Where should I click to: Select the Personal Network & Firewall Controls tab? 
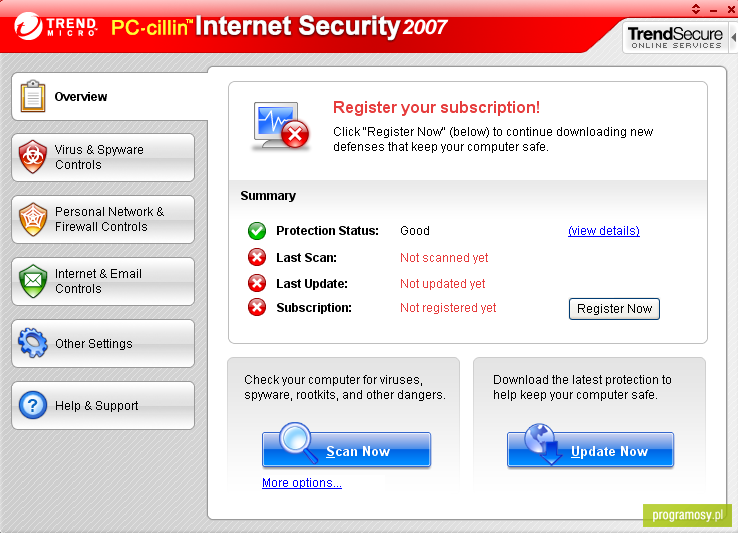(x=103, y=219)
